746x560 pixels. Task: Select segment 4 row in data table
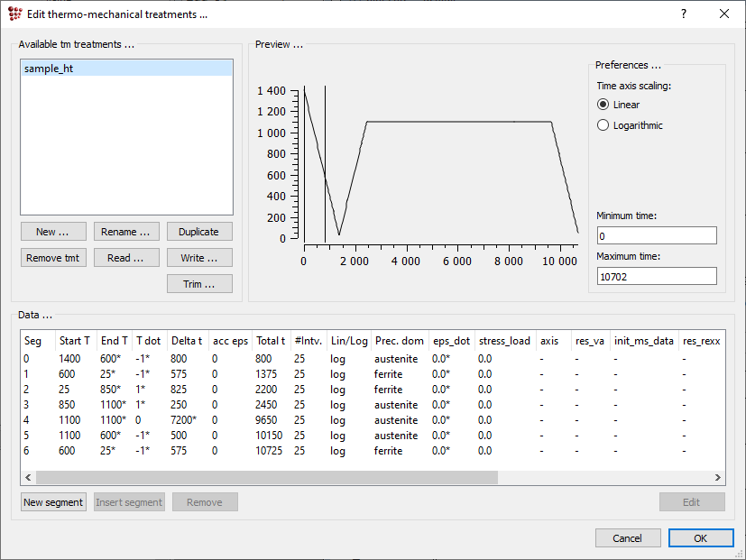coord(180,420)
